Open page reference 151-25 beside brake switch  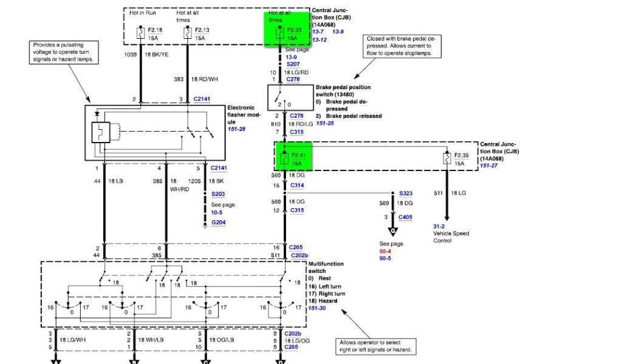pos(325,123)
